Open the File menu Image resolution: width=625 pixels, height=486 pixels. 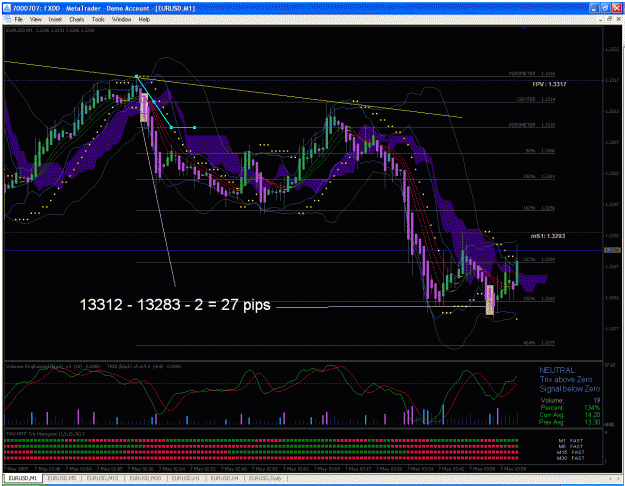coord(18,19)
